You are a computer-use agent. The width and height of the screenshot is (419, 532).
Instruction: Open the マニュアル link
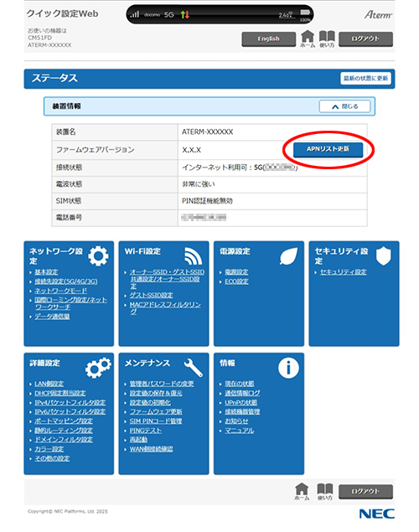pyautogui.click(x=240, y=431)
